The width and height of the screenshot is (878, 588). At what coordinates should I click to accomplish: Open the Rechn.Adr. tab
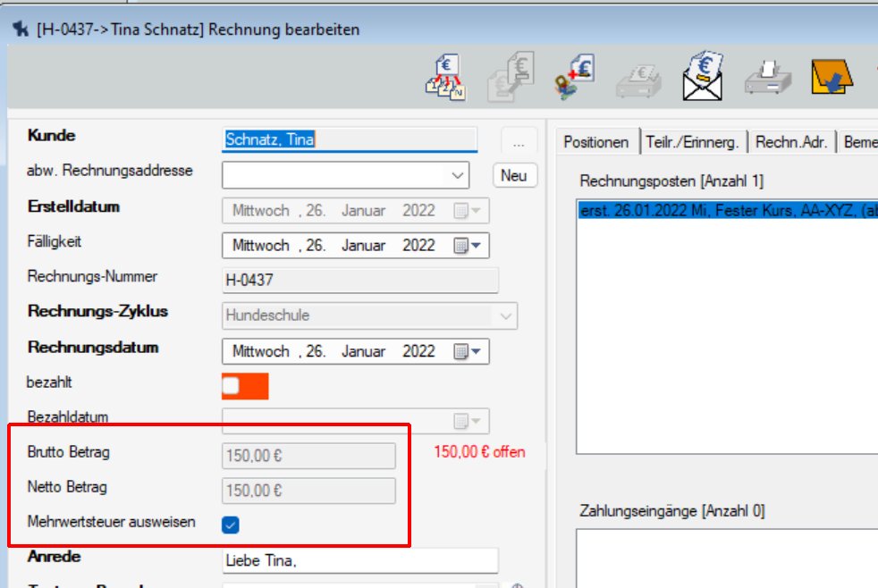click(x=790, y=142)
